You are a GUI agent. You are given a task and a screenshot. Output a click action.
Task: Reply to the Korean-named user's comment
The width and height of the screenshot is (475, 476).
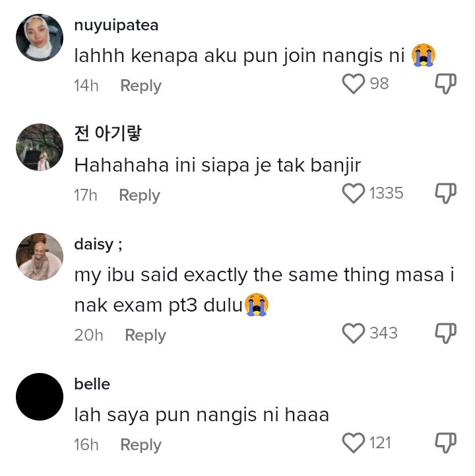[x=139, y=195]
